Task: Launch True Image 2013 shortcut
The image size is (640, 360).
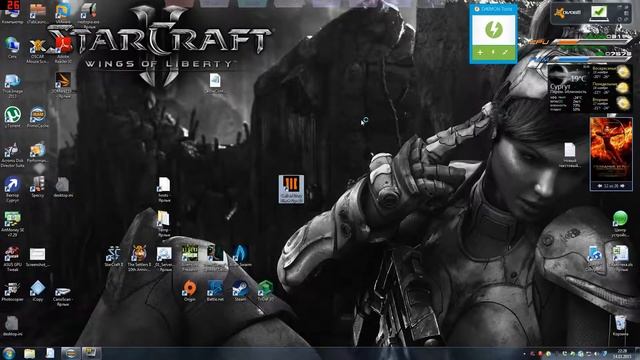Action: tap(12, 86)
